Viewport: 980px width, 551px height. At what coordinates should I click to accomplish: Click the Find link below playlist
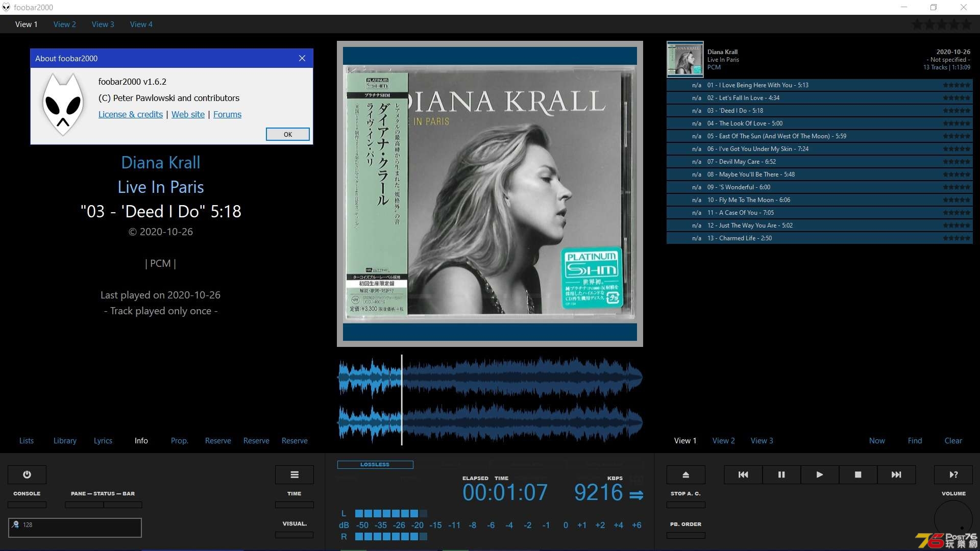915,441
